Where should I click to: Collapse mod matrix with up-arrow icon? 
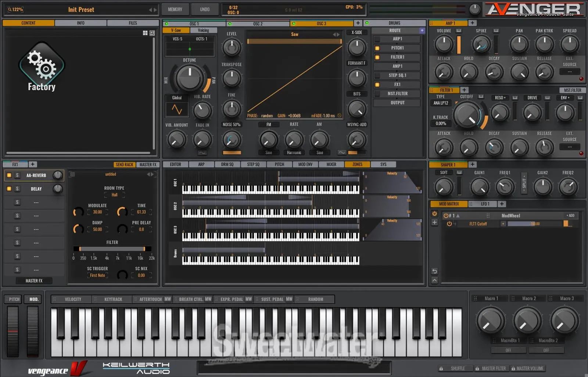click(x=434, y=280)
